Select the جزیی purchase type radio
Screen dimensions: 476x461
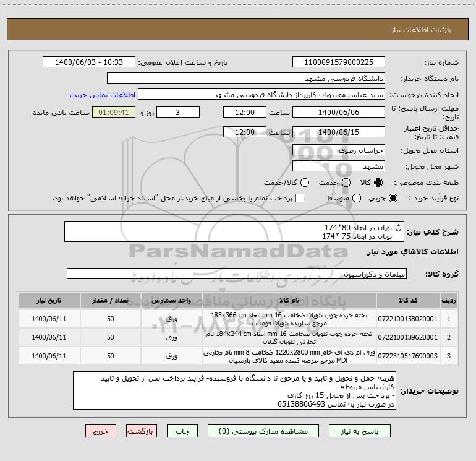[x=393, y=198]
